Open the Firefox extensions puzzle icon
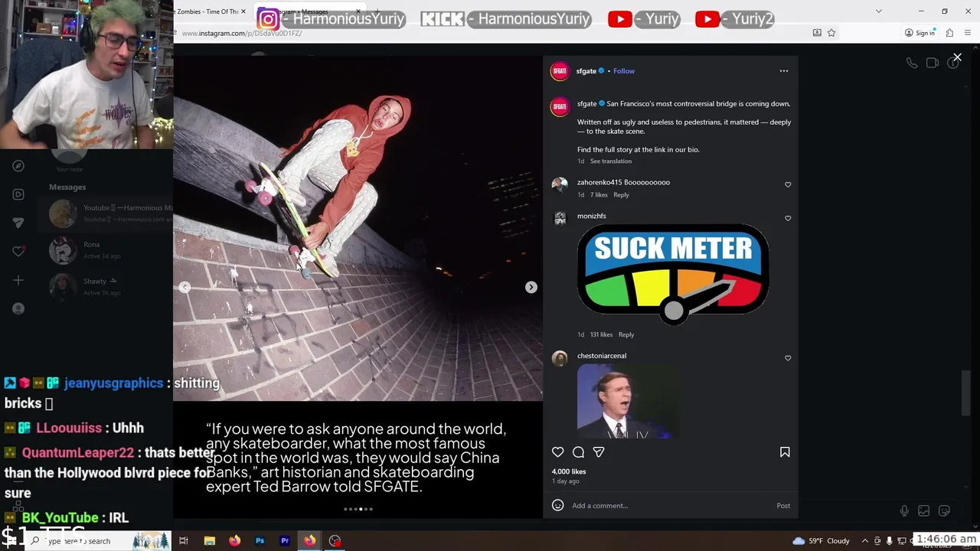 (949, 33)
